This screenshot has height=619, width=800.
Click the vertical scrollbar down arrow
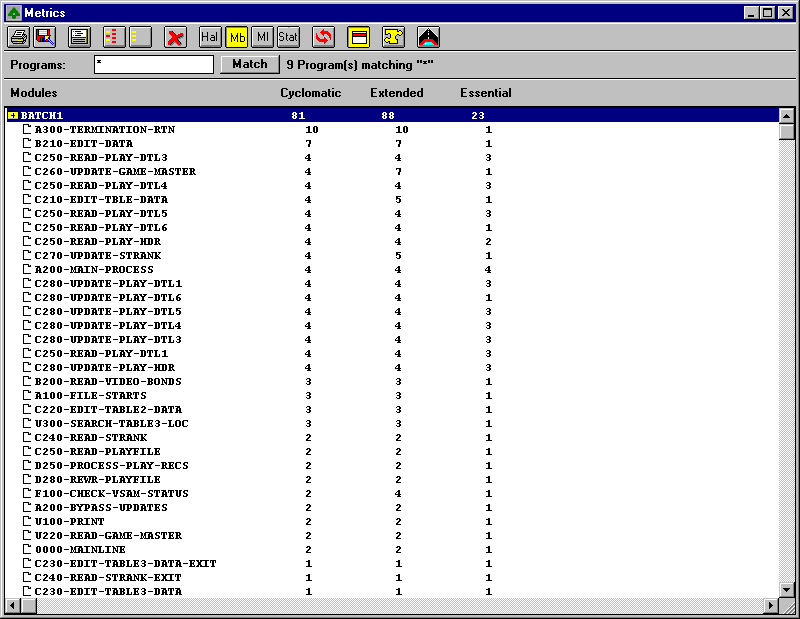click(786, 590)
